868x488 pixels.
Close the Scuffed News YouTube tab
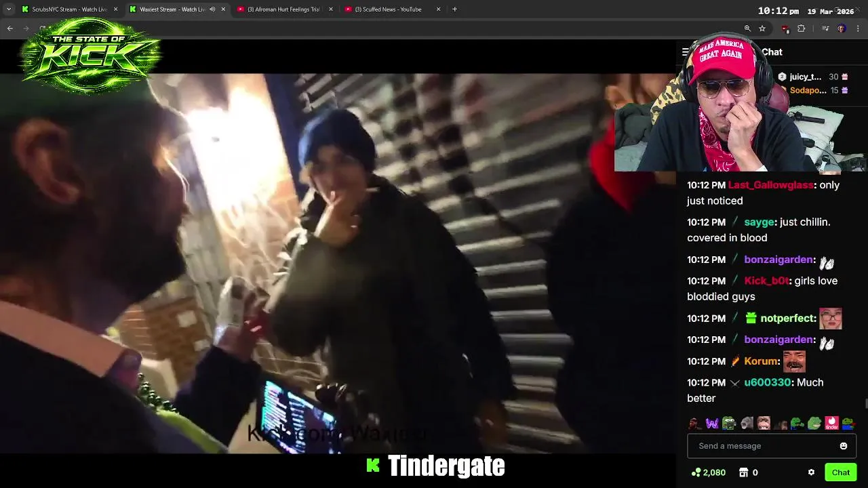click(438, 9)
